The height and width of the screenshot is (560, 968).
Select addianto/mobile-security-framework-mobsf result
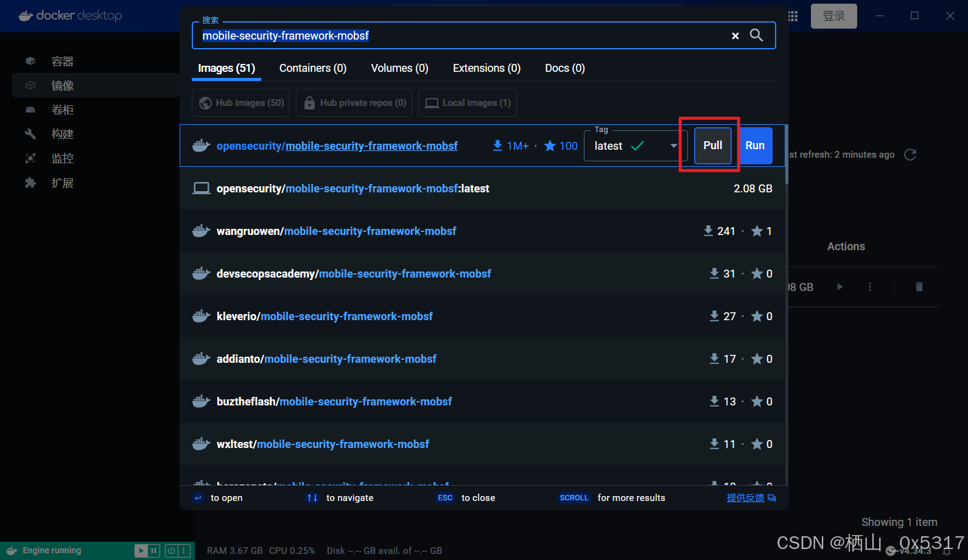[x=482, y=359]
